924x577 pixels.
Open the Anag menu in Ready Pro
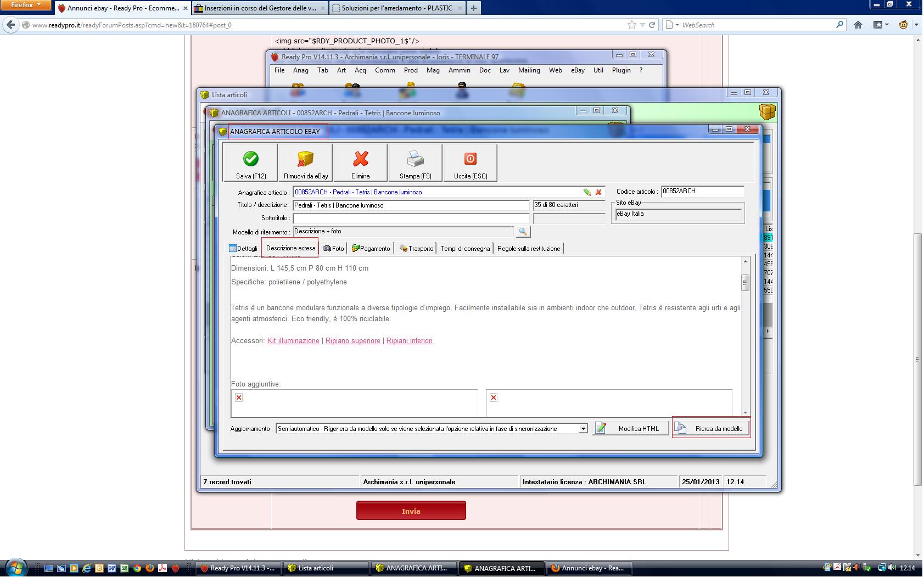[x=301, y=70]
